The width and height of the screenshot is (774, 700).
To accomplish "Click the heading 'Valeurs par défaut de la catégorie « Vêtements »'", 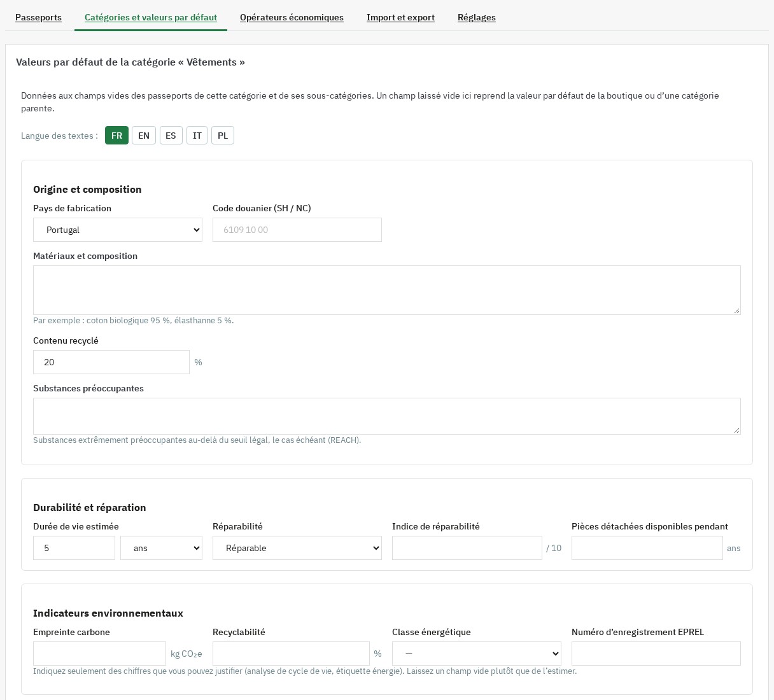I will (x=130, y=62).
